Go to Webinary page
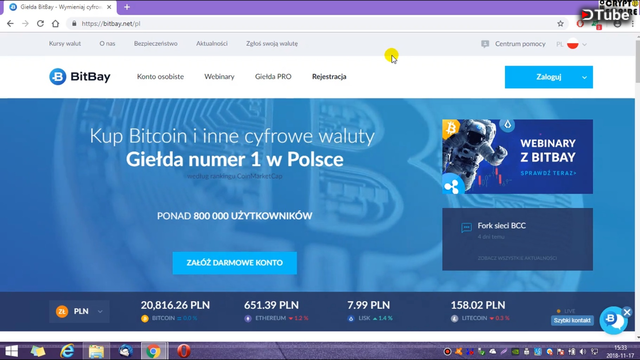The image size is (640, 360). [x=219, y=77]
